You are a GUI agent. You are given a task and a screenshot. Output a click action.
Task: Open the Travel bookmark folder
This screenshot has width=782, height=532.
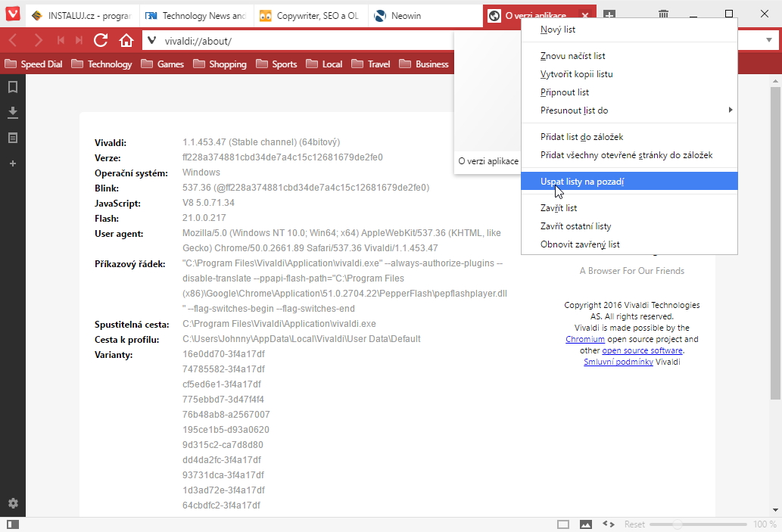(x=371, y=64)
